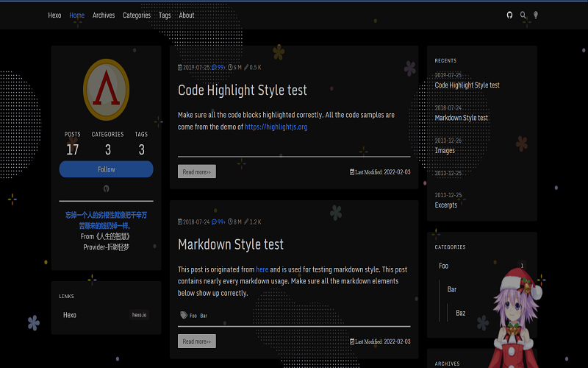Select the Foo category in sidebar
This screenshot has height=368, width=588.
point(444,266)
